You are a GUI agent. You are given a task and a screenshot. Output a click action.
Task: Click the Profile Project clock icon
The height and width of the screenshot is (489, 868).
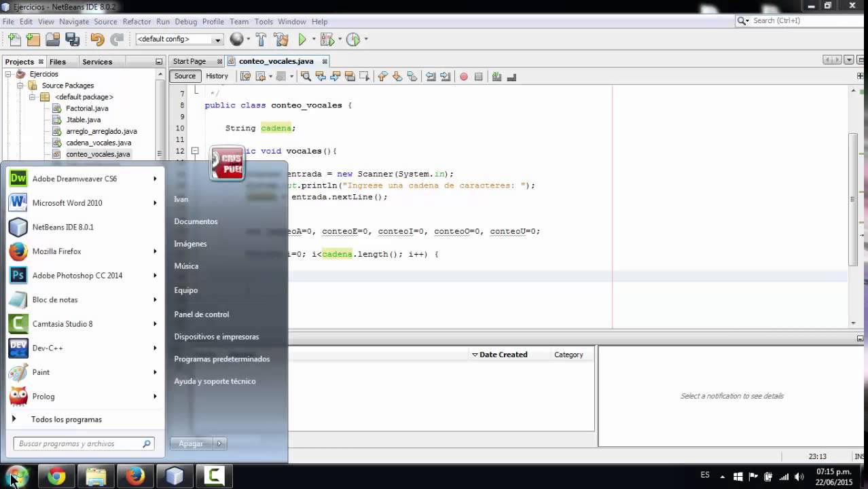pos(352,39)
